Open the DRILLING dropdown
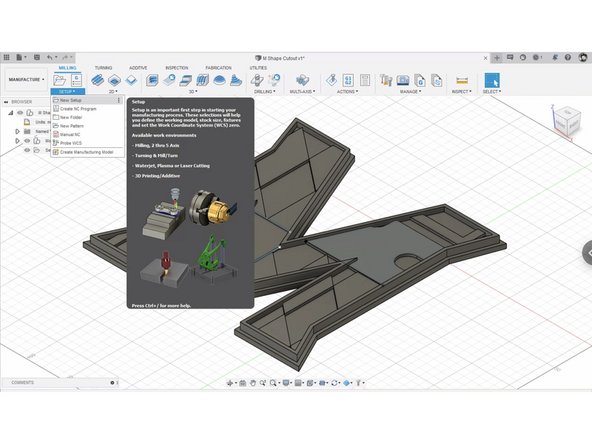Image resolution: width=592 pixels, height=444 pixels. click(265, 91)
